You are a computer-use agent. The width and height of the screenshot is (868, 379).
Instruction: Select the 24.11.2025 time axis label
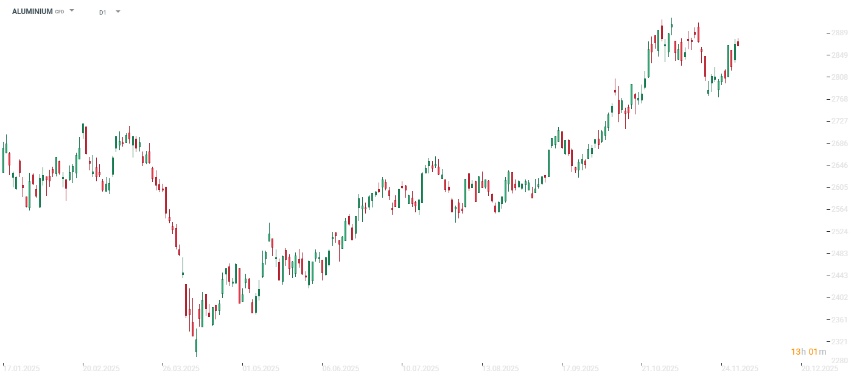click(x=740, y=369)
